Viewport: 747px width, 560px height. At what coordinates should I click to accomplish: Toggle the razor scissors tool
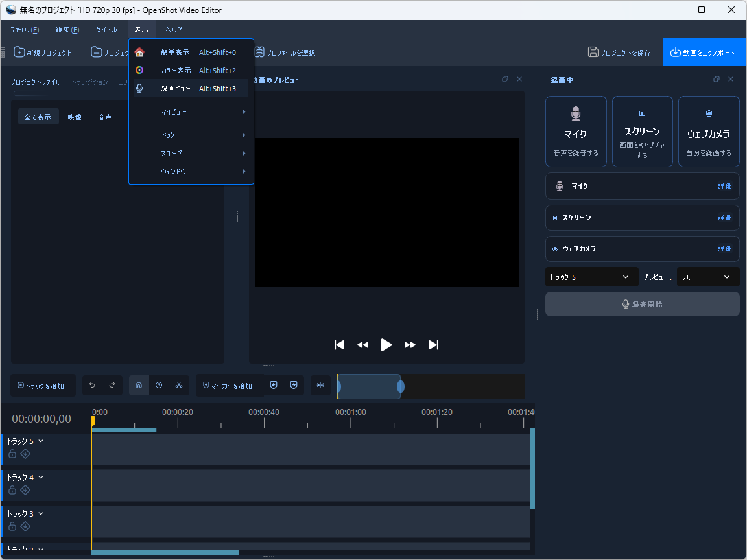coord(179,385)
